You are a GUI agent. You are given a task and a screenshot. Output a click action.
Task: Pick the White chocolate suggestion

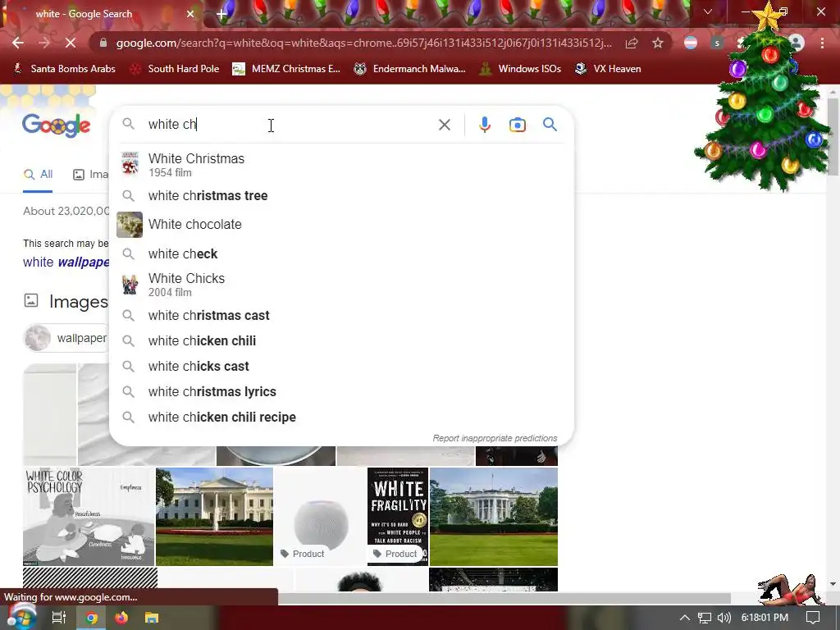click(341, 225)
